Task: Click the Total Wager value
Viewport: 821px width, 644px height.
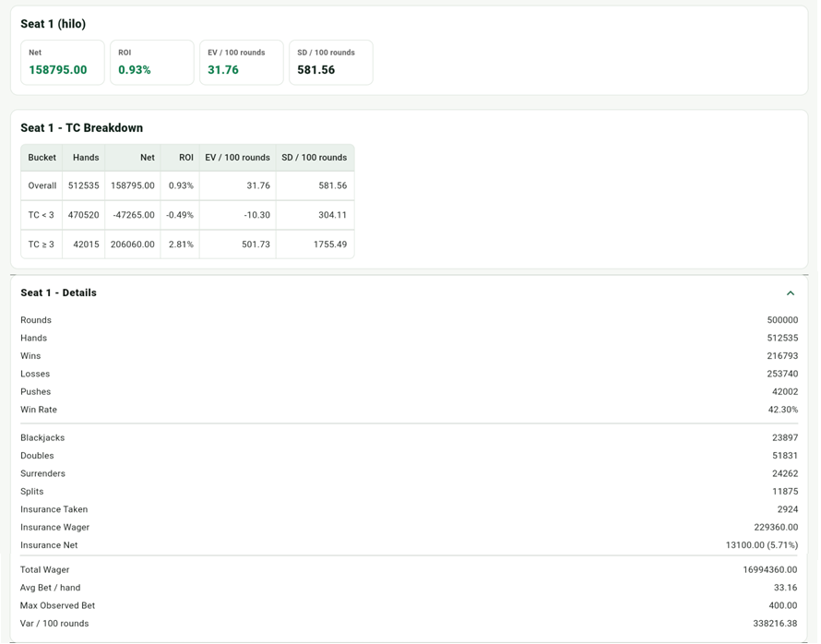Action: pos(770,569)
